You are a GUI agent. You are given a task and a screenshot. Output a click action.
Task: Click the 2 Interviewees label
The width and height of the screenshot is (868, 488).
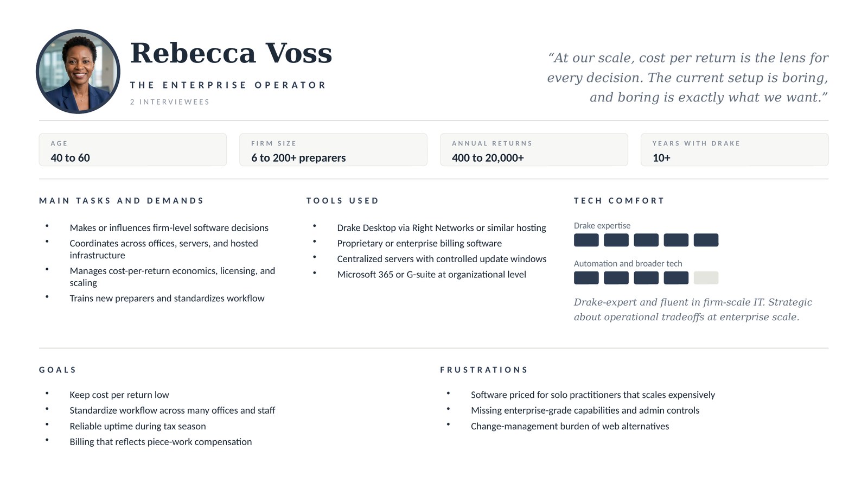click(169, 102)
